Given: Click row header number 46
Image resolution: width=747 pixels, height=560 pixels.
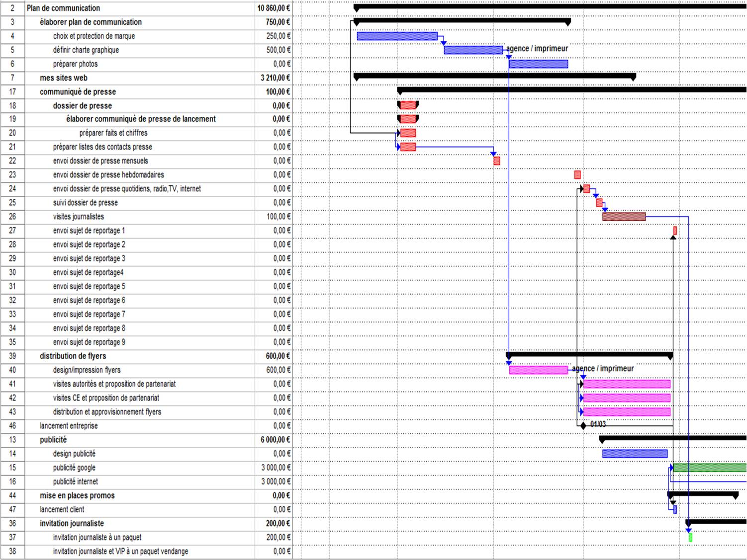Looking at the screenshot, I should [x=12, y=425].
